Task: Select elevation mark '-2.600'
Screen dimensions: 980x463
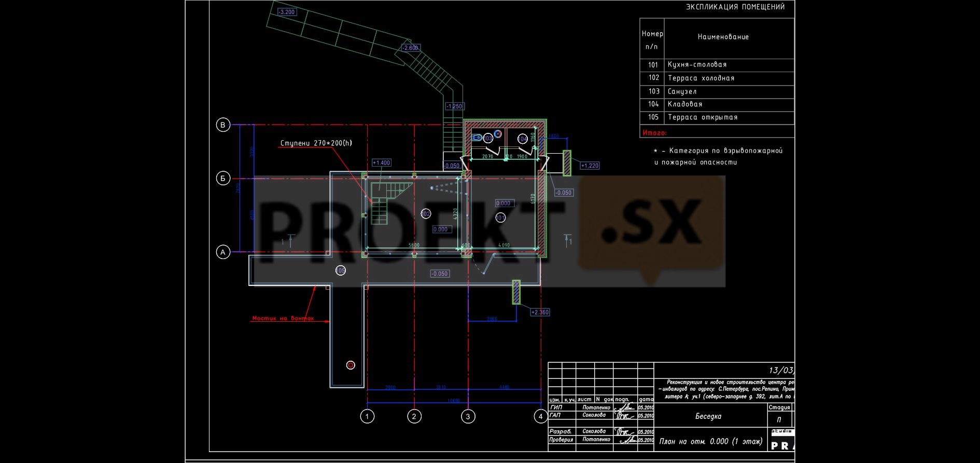Action: [410, 48]
